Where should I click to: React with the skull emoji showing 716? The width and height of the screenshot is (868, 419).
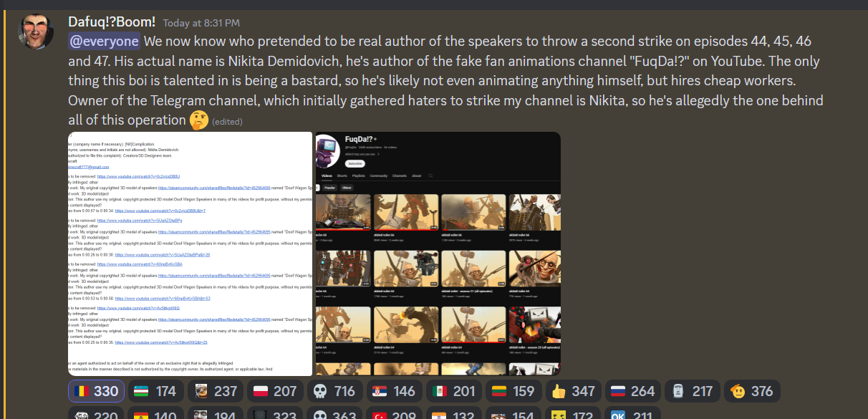[334, 391]
